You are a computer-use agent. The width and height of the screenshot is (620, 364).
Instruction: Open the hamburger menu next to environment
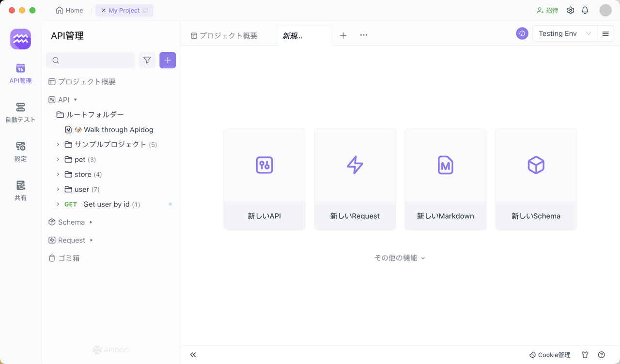pyautogui.click(x=605, y=33)
